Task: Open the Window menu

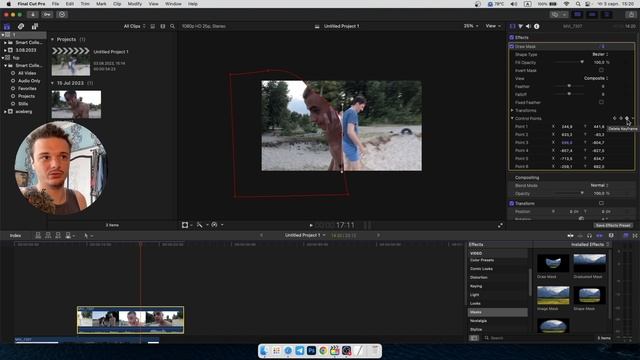Action: pos(173,4)
